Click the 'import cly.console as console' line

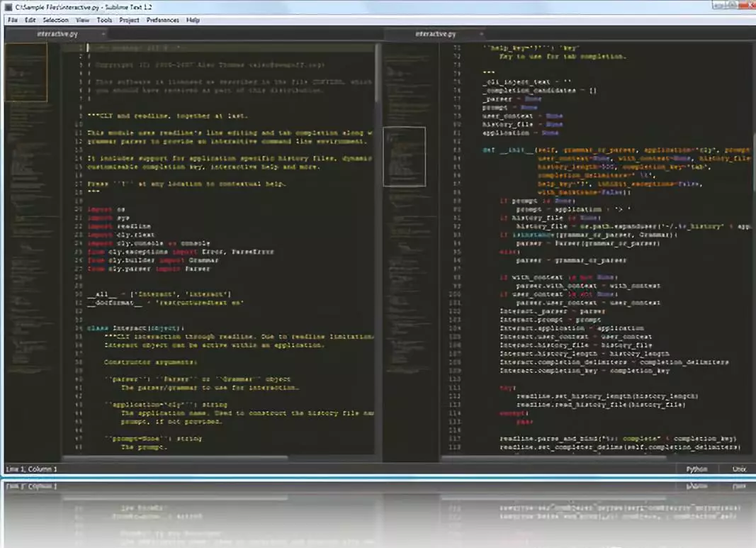click(149, 244)
